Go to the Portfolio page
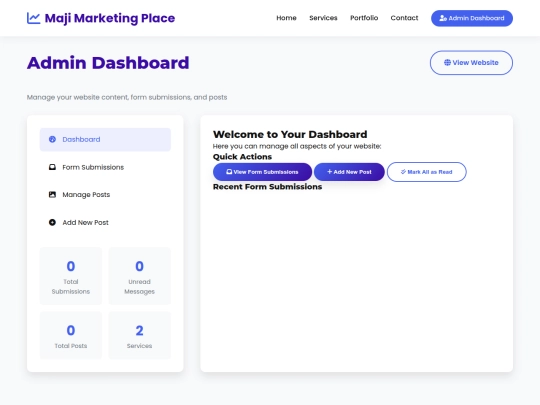 pos(364,18)
